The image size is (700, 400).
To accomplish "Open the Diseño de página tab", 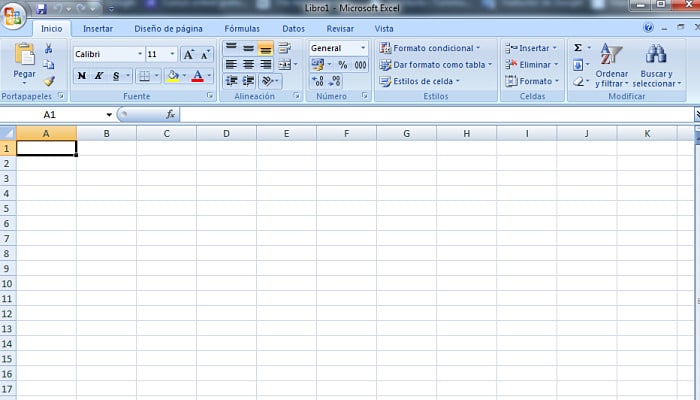I will [168, 29].
